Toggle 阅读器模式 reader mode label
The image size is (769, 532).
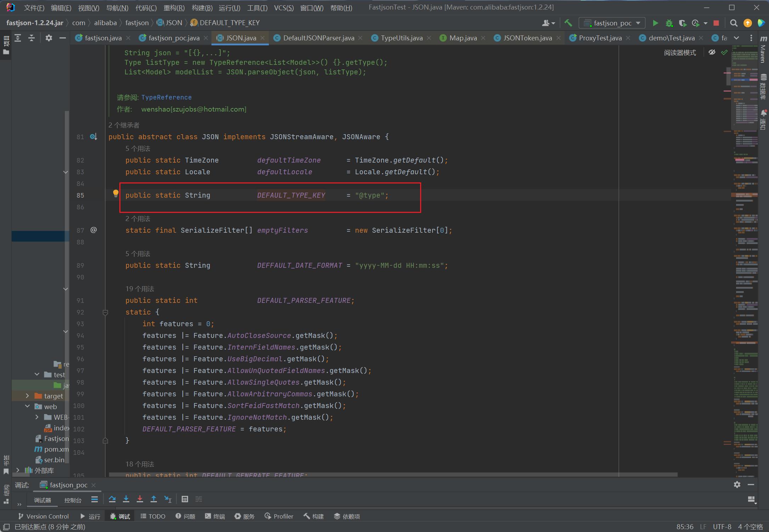coord(680,52)
